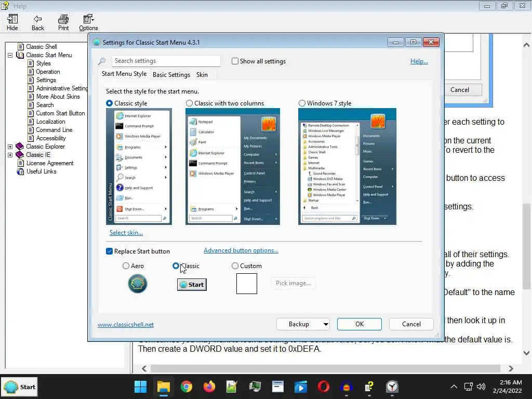Viewport: 532px width, 399px height.
Task: Click the Windows 7 style preview thumbnail
Action: tap(347, 167)
